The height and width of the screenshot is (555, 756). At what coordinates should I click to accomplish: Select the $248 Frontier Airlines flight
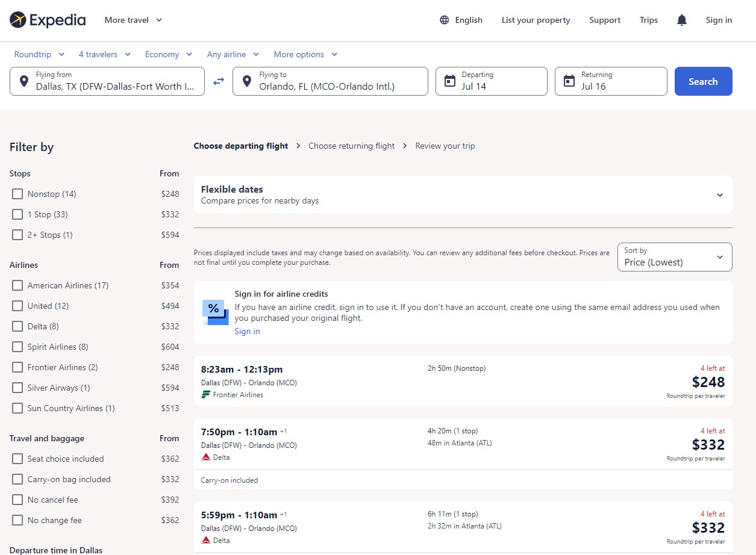[x=463, y=381]
